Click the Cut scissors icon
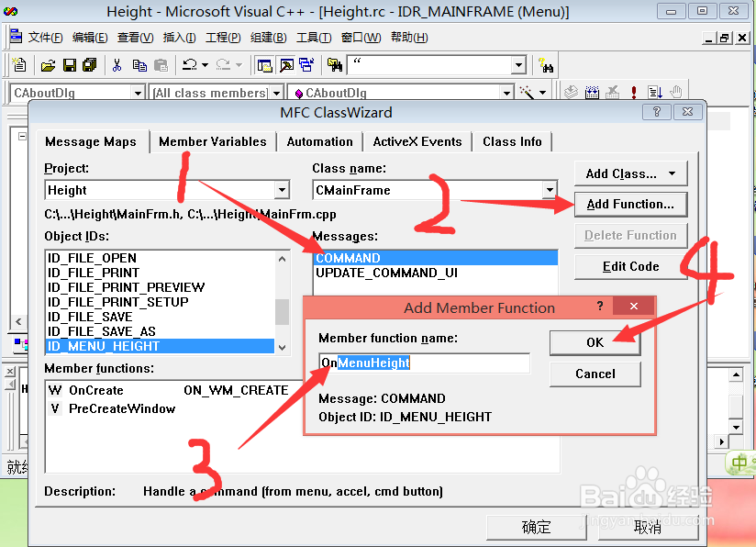This screenshot has width=756, height=547. (117, 64)
